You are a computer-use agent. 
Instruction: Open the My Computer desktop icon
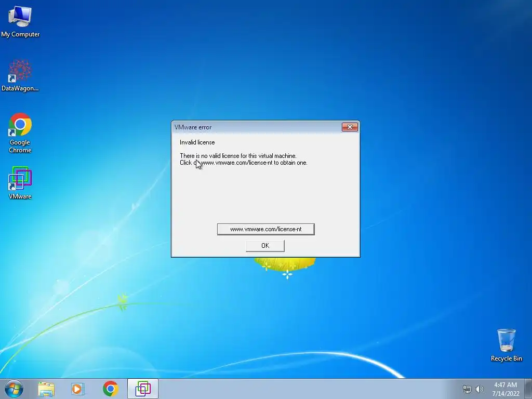pyautogui.click(x=20, y=21)
